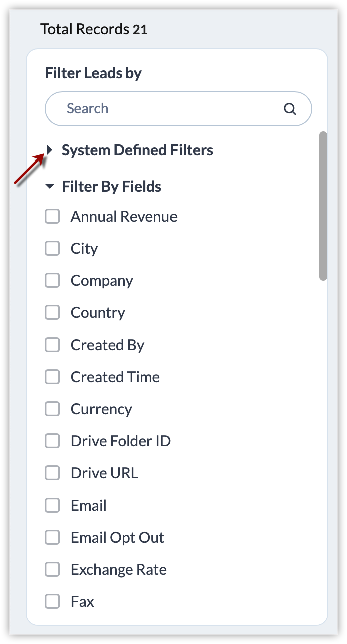The height and width of the screenshot is (644, 347).
Task: Select the Country filter checkbox
Action: pyautogui.click(x=52, y=313)
